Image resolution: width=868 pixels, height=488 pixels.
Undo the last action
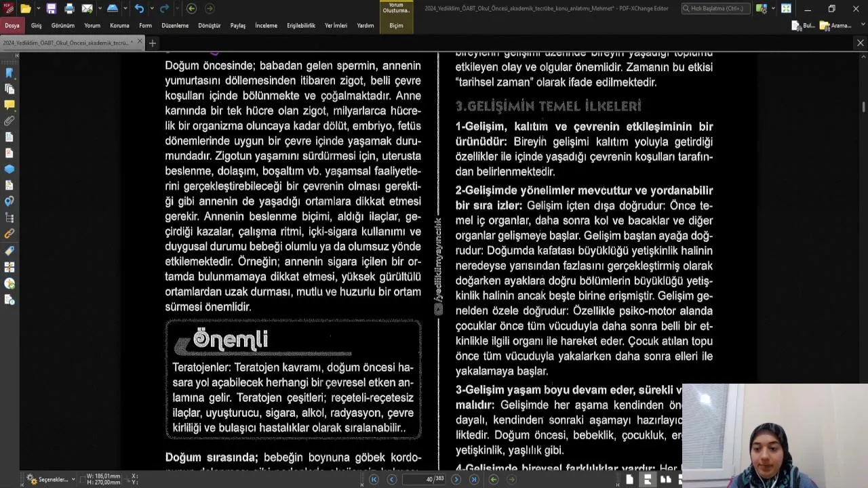coord(139,9)
